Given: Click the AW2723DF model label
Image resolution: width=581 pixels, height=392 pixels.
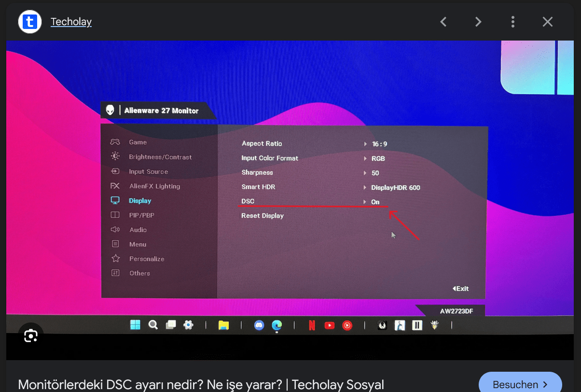Looking at the screenshot, I should [456, 311].
